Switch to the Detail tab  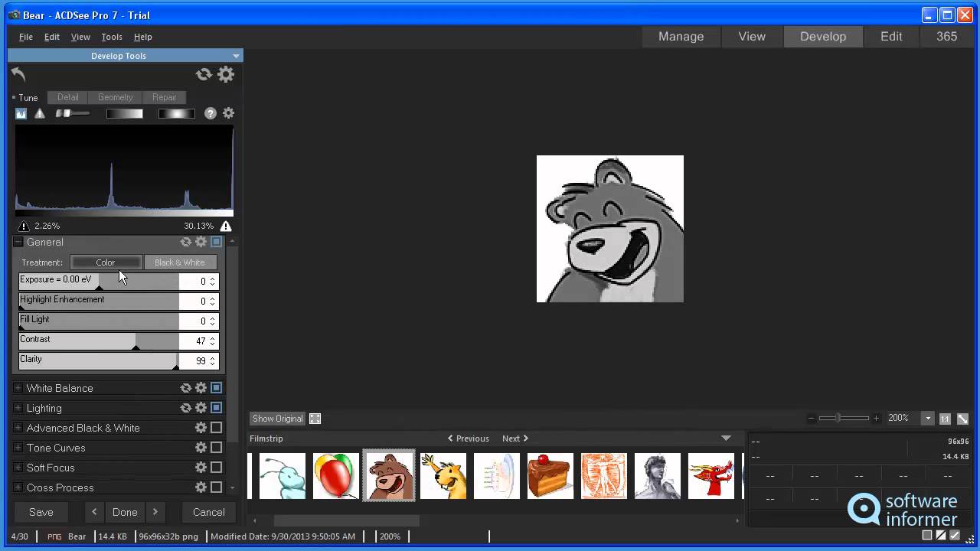point(67,97)
